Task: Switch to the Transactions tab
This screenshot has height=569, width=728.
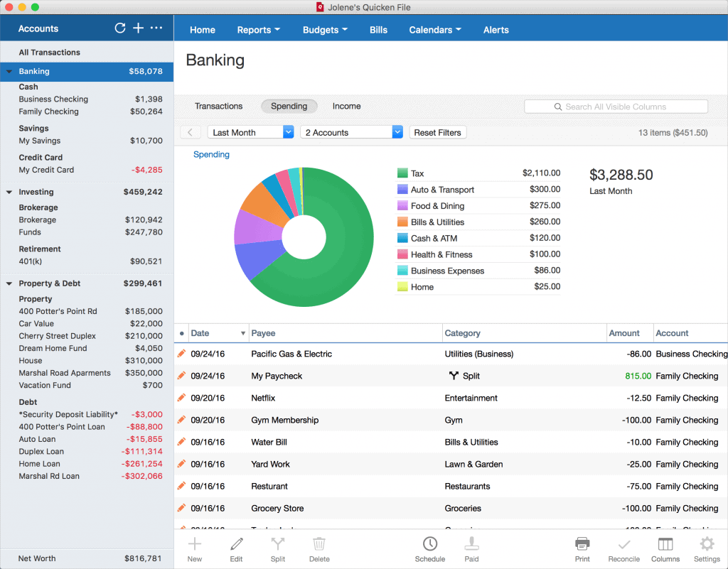Action: (x=219, y=106)
